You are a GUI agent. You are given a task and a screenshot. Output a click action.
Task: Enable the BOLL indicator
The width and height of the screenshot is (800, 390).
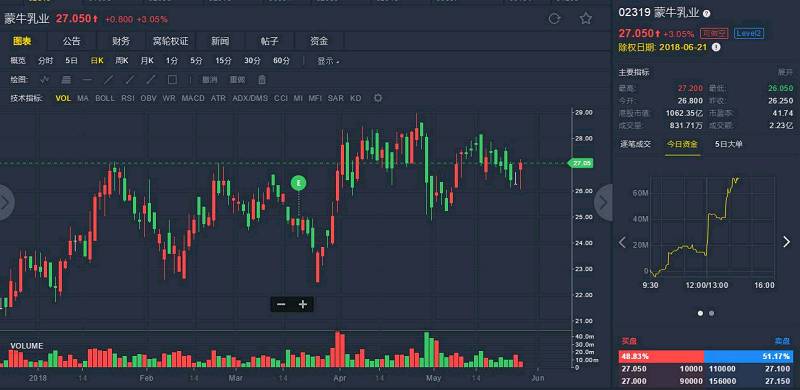(x=105, y=98)
